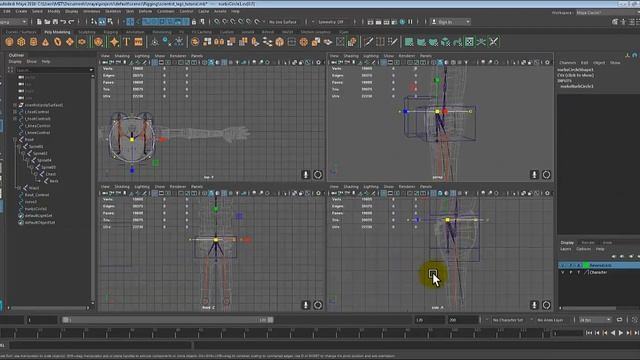The height and width of the screenshot is (360, 640).
Task: Open the Skeleton menu
Action: click(x=113, y=11)
